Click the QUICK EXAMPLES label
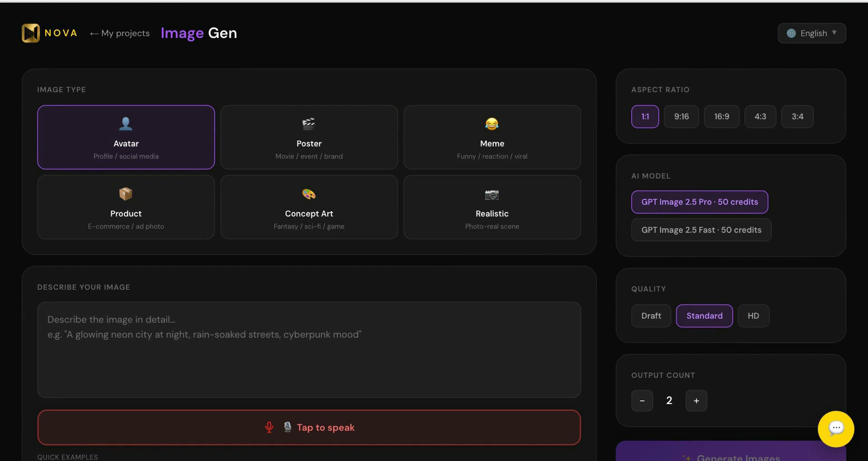This screenshot has height=461, width=868. pos(67,457)
